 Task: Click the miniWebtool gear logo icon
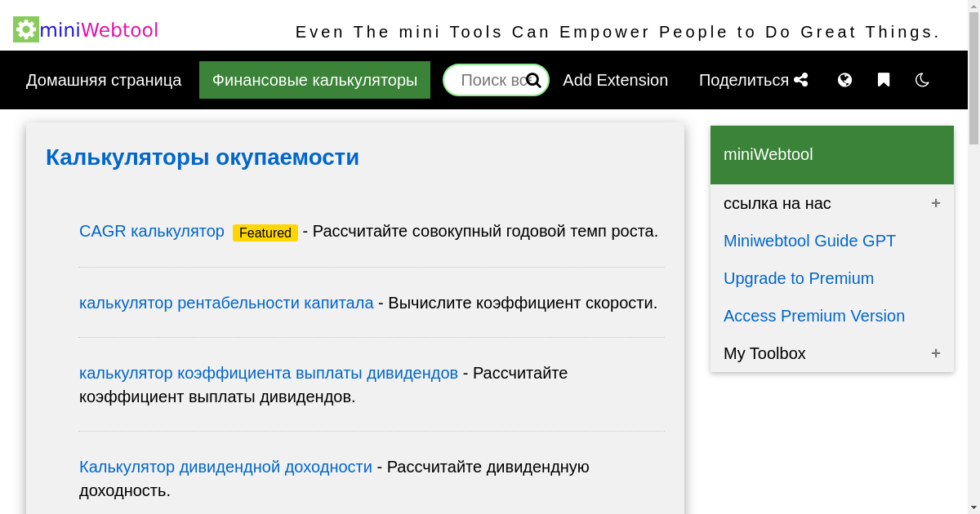point(26,29)
